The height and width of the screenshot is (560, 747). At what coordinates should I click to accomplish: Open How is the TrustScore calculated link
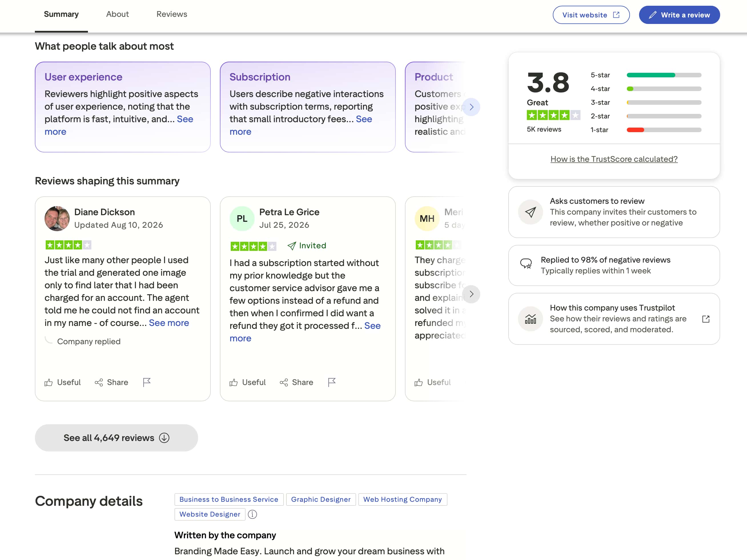(x=614, y=159)
